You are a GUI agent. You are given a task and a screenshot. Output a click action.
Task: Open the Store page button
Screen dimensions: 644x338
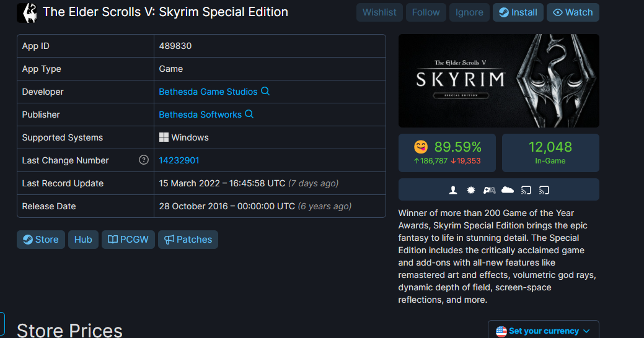pyautogui.click(x=41, y=240)
